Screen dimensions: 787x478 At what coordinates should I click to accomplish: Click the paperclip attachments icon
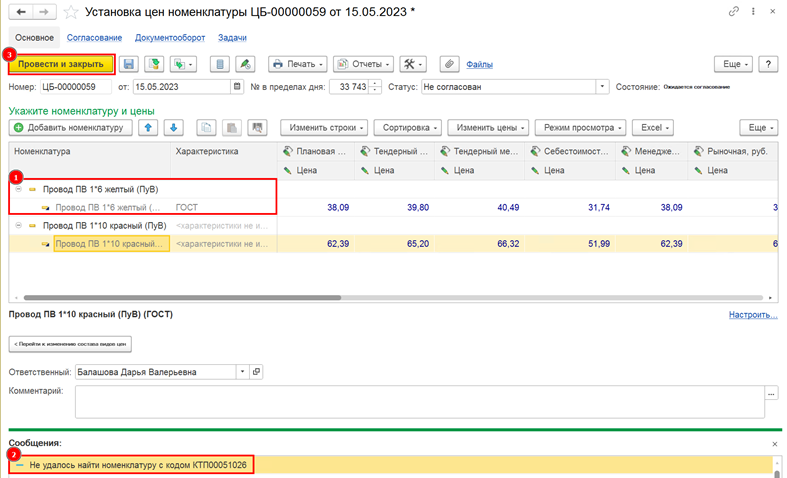click(449, 64)
